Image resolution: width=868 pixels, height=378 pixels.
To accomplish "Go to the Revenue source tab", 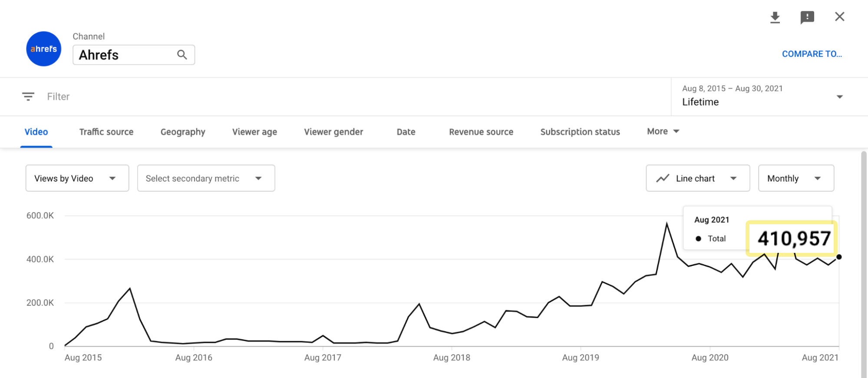I will (481, 132).
